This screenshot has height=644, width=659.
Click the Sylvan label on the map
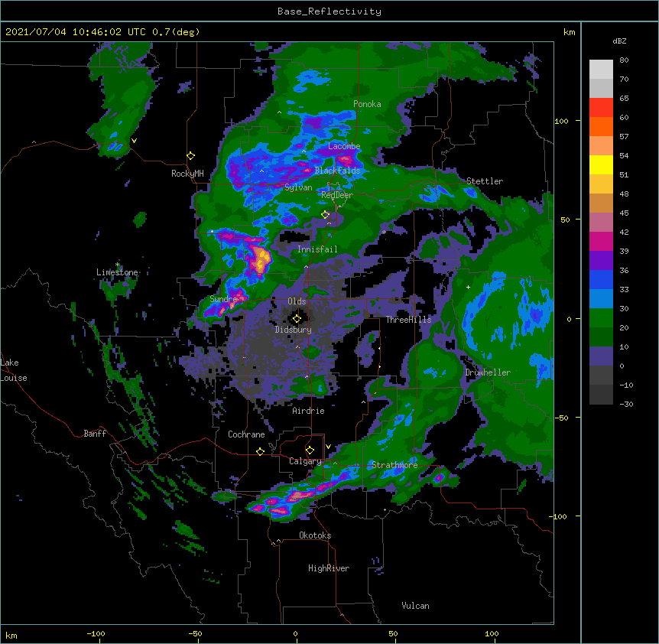click(298, 187)
